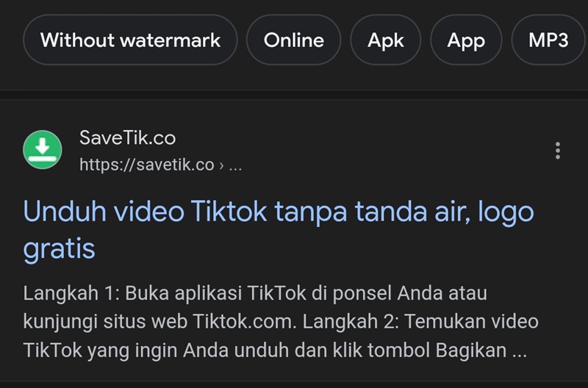
Task: Open three-dot options for the SaveTik result
Action: coord(558,151)
